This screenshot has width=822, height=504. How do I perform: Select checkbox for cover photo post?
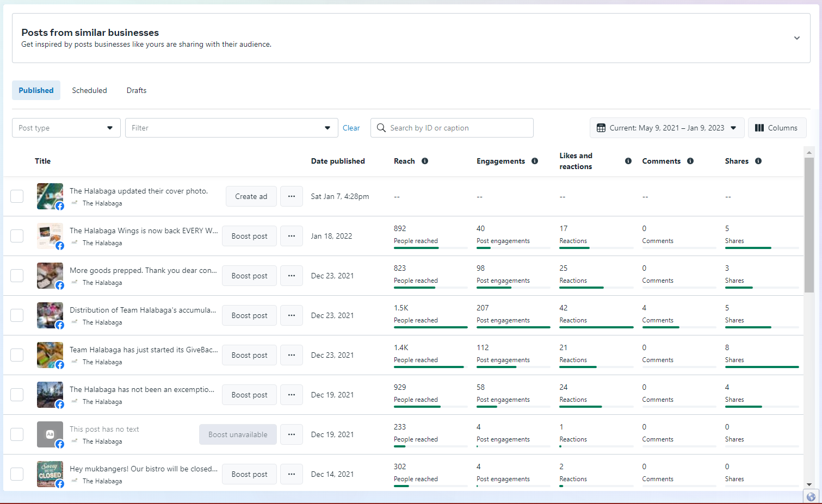pyautogui.click(x=17, y=196)
